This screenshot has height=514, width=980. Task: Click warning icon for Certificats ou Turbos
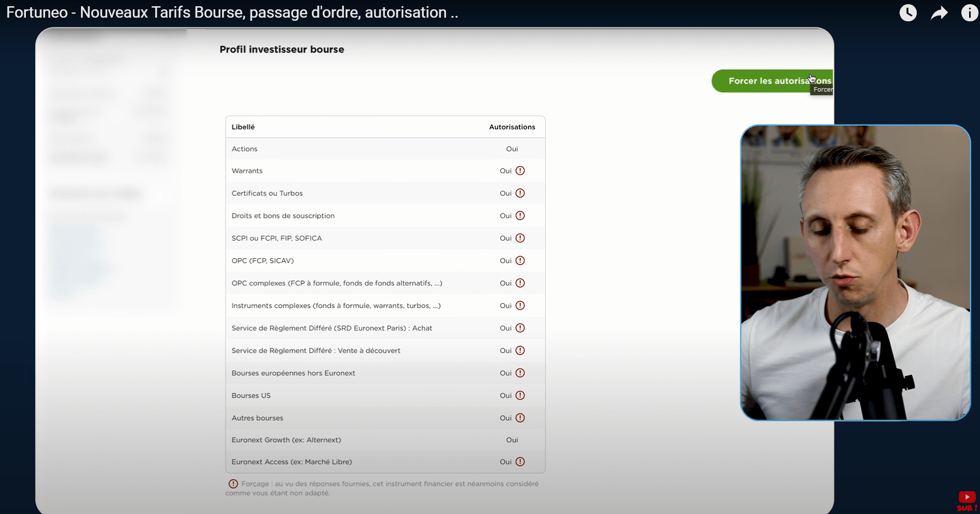[520, 193]
